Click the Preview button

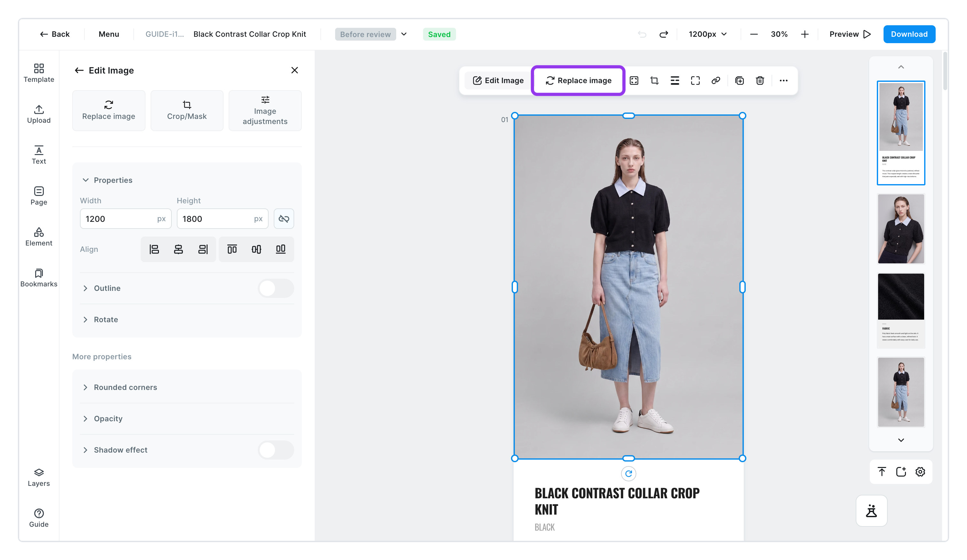(850, 34)
